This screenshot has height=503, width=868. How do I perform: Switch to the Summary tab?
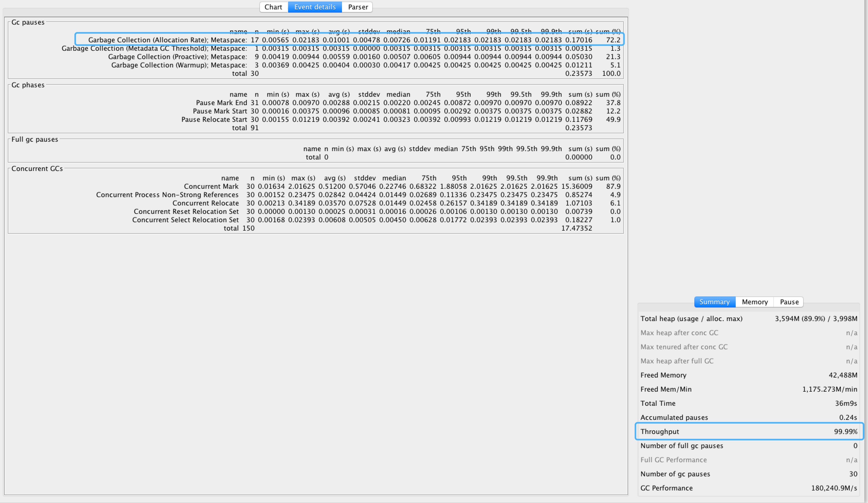click(714, 302)
